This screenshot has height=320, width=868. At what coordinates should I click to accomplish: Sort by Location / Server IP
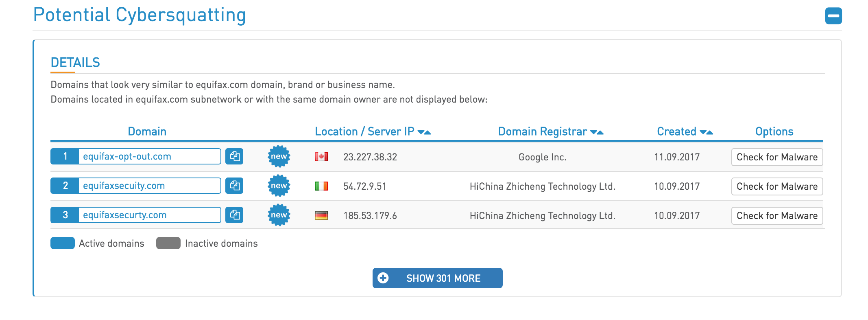coord(424,132)
